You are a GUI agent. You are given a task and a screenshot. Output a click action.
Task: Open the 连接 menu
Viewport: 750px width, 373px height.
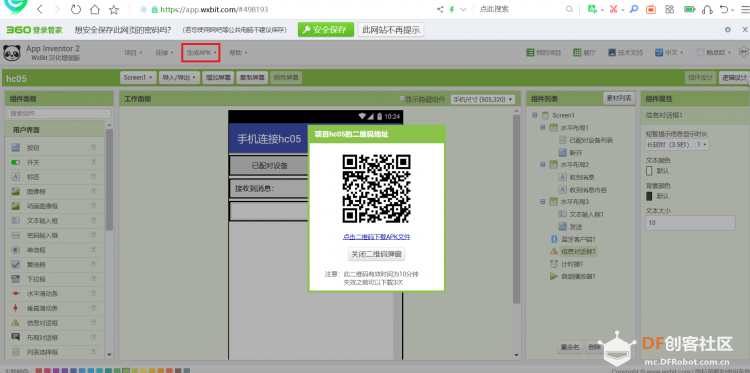[x=164, y=53]
